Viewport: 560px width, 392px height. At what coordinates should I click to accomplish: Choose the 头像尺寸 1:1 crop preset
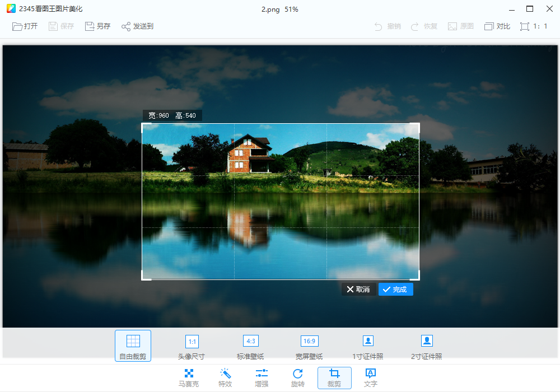click(x=192, y=346)
